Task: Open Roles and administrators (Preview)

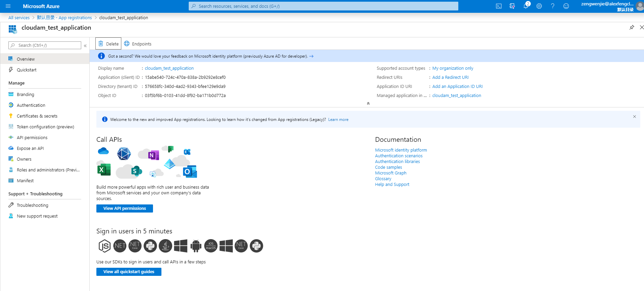Action: (45, 170)
